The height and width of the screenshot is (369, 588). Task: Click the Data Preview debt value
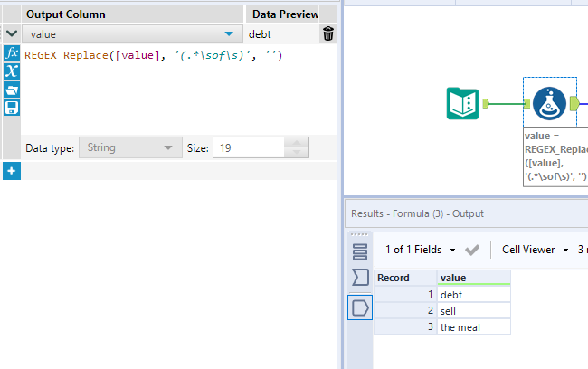(x=260, y=34)
